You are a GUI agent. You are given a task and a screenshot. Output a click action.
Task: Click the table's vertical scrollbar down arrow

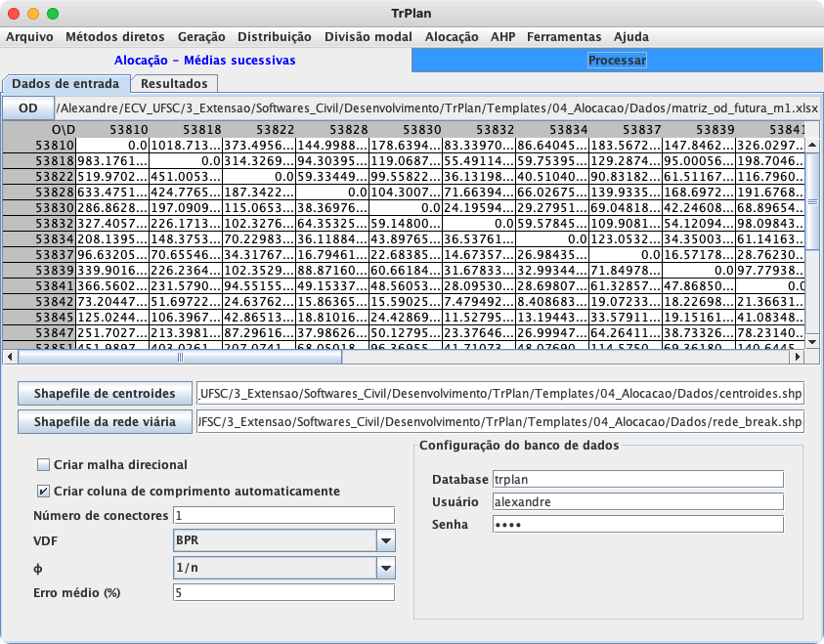pyautogui.click(x=812, y=342)
